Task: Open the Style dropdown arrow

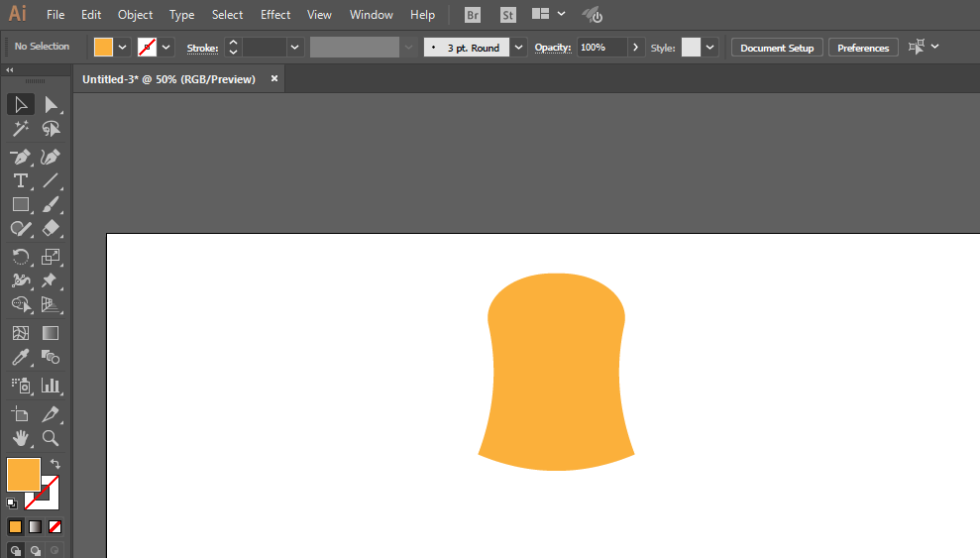Action: tap(710, 48)
